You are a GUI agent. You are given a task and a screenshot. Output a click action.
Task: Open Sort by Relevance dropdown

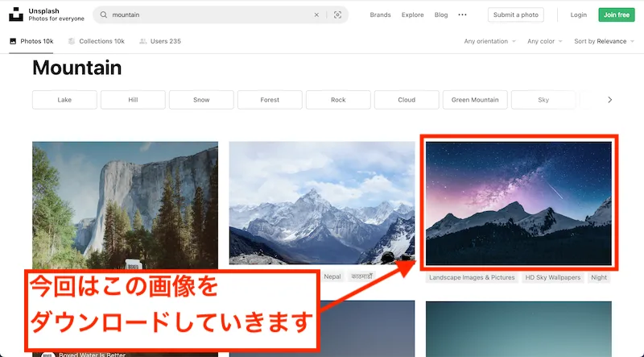click(605, 41)
